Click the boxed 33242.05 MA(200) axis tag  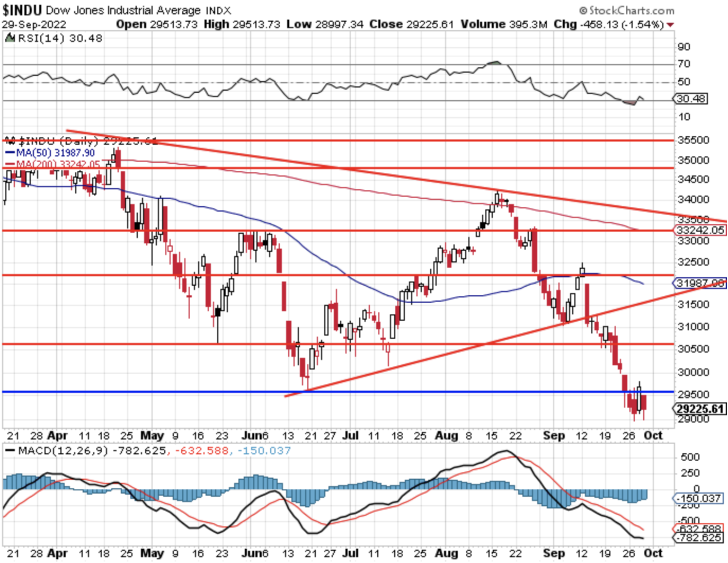pyautogui.click(x=700, y=230)
